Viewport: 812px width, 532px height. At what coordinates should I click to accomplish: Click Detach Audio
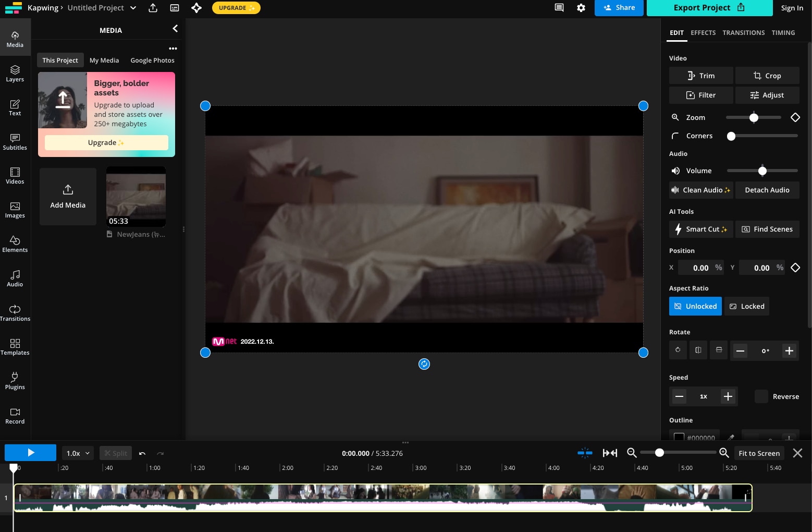click(767, 190)
